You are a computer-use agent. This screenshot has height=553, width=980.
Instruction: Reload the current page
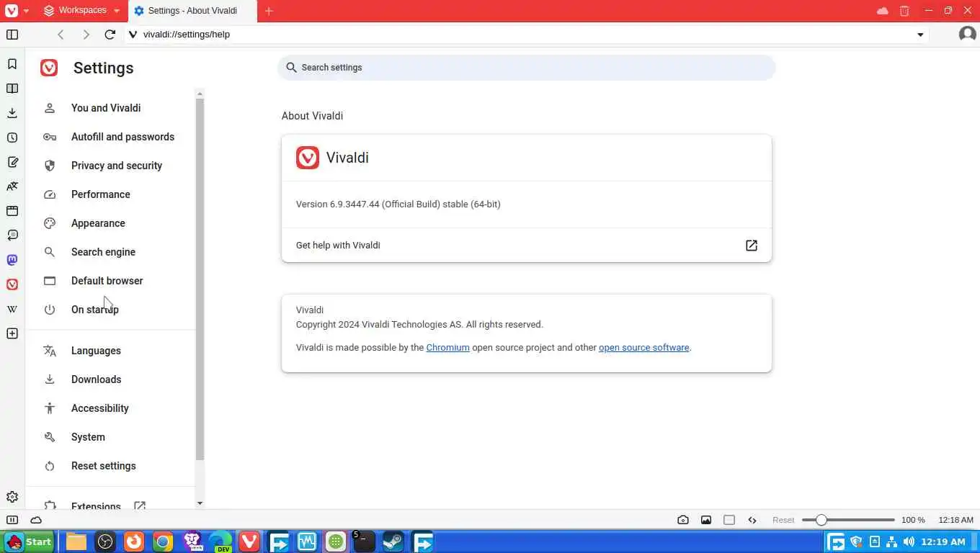(110, 35)
